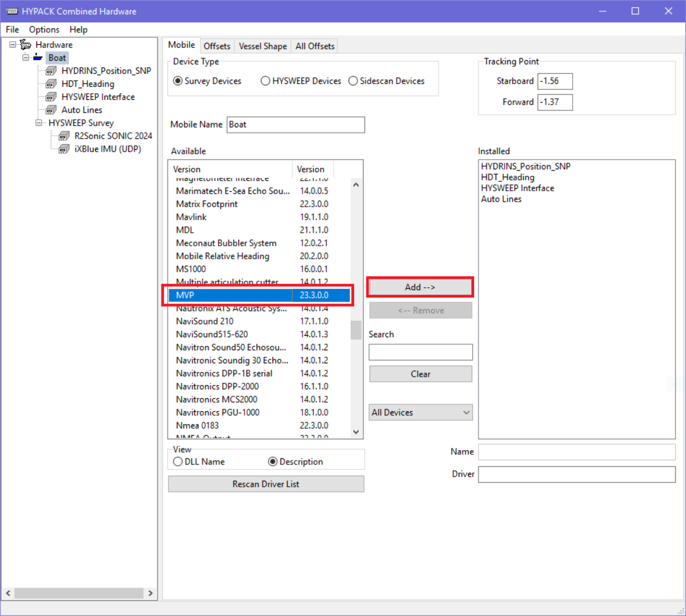The height and width of the screenshot is (616, 686).
Task: Click Rescan Driver List button
Action: [266, 484]
